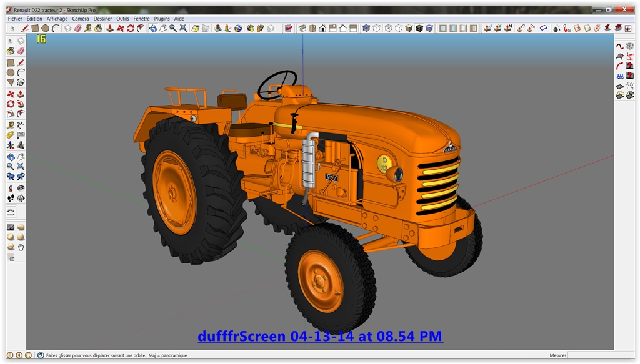Open the Affichage menu
The width and height of the screenshot is (640, 364).
coord(57,19)
